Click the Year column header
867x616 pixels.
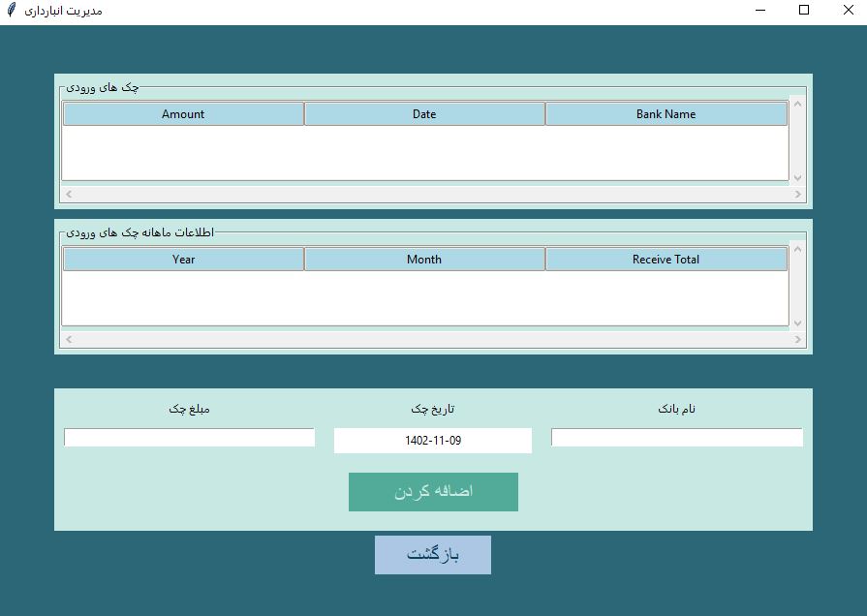coord(183,260)
